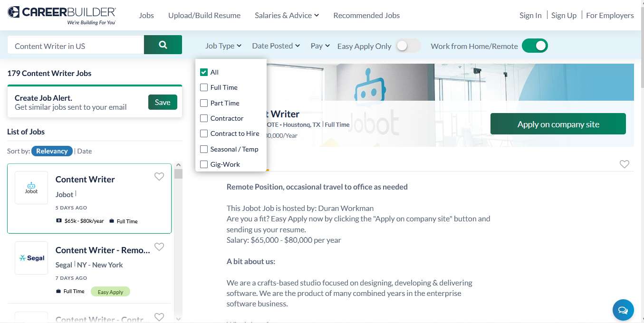The width and height of the screenshot is (644, 323).
Task: Go to Upload/Build Resume
Action: pyautogui.click(x=204, y=15)
